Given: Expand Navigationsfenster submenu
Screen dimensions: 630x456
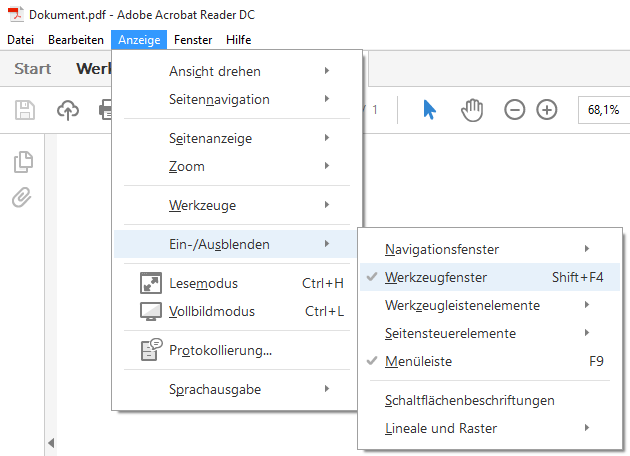Looking at the screenshot, I should [x=490, y=249].
